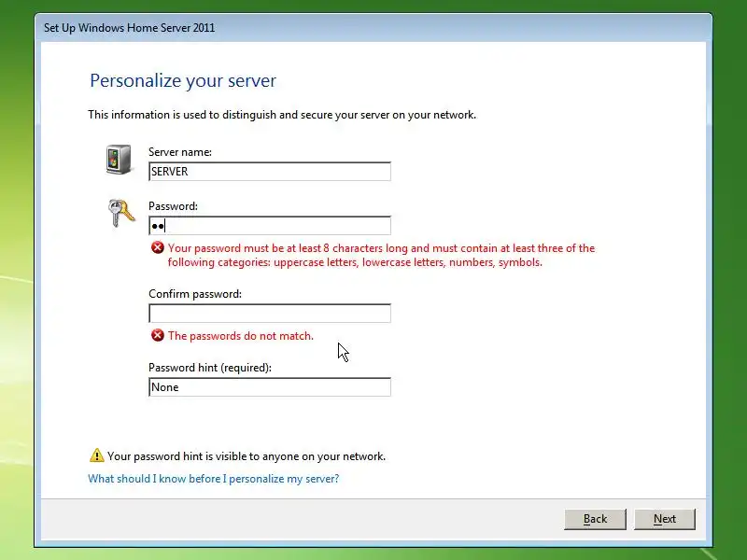Click 'Your password hint is visible' warning text
This screenshot has width=747, height=560.
(247, 456)
